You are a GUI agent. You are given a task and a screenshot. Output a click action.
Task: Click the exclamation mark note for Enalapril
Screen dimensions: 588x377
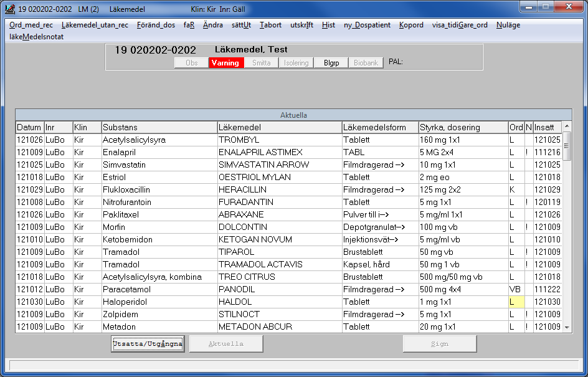529,152
